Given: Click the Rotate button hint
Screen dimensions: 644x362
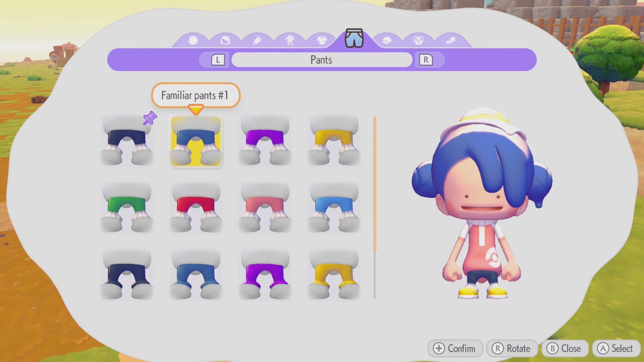Looking at the screenshot, I should pyautogui.click(x=512, y=348).
